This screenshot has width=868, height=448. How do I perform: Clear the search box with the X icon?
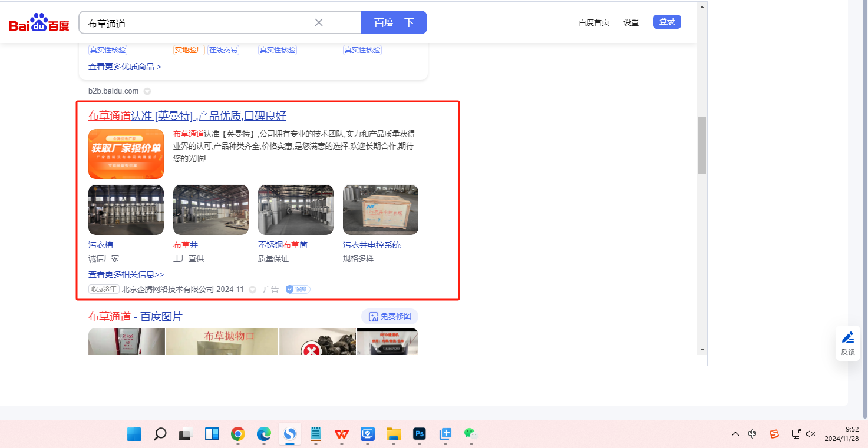coord(319,23)
